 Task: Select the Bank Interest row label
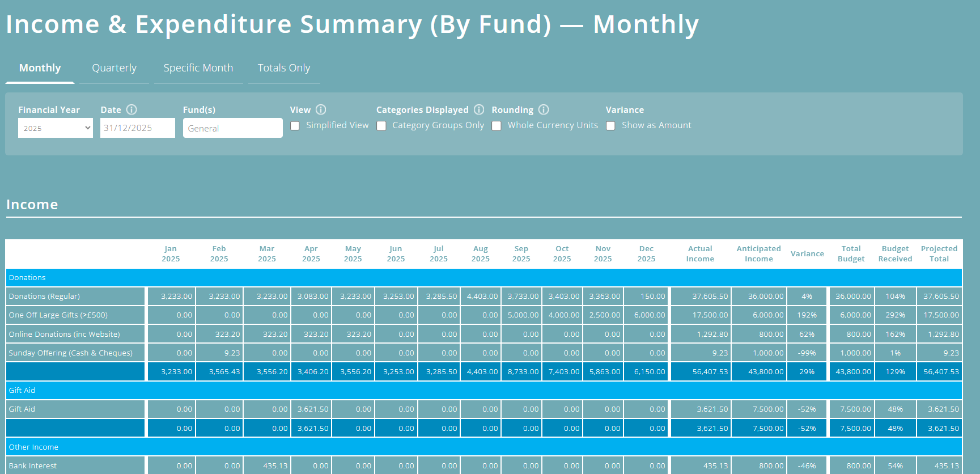pos(32,466)
